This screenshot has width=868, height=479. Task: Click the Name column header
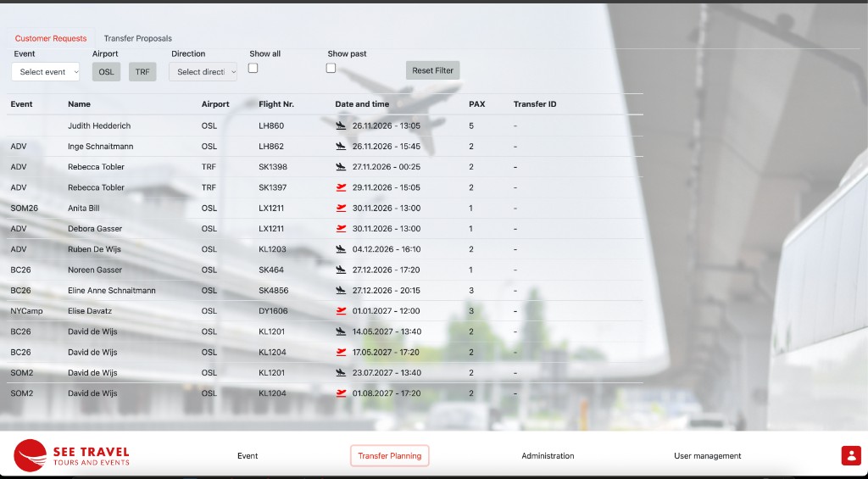click(x=79, y=104)
